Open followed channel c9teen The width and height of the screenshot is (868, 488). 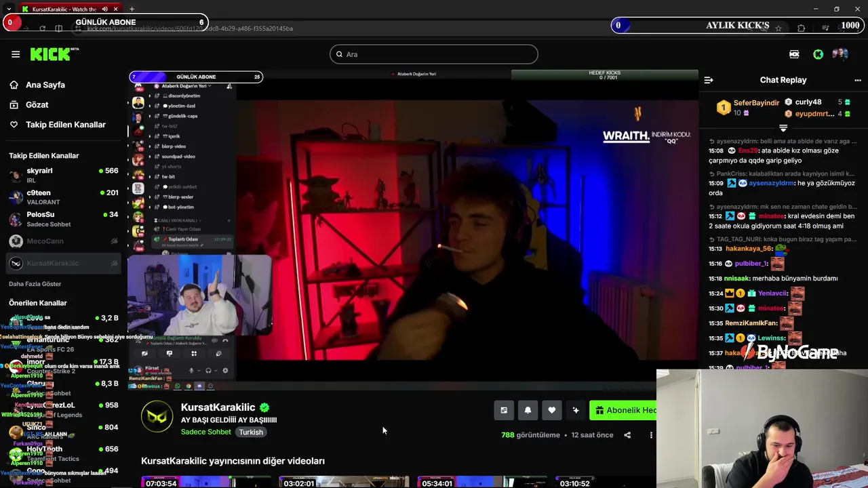[64, 197]
